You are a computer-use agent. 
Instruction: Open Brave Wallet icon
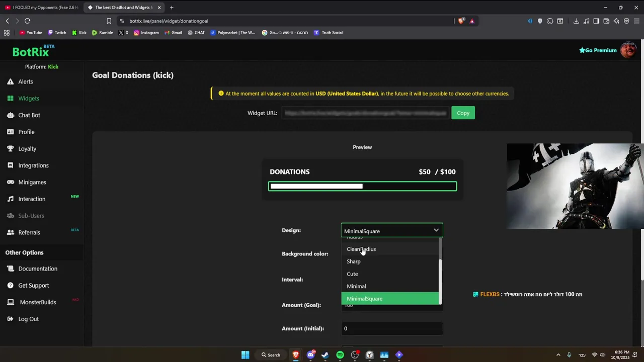pos(606,21)
